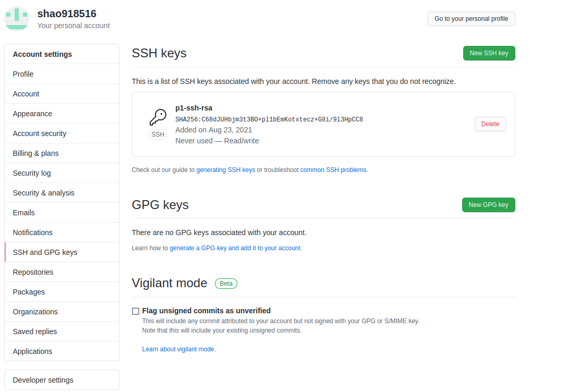Click the SHA256 fingerprint text
The width and height of the screenshot is (580, 392).
tap(269, 119)
